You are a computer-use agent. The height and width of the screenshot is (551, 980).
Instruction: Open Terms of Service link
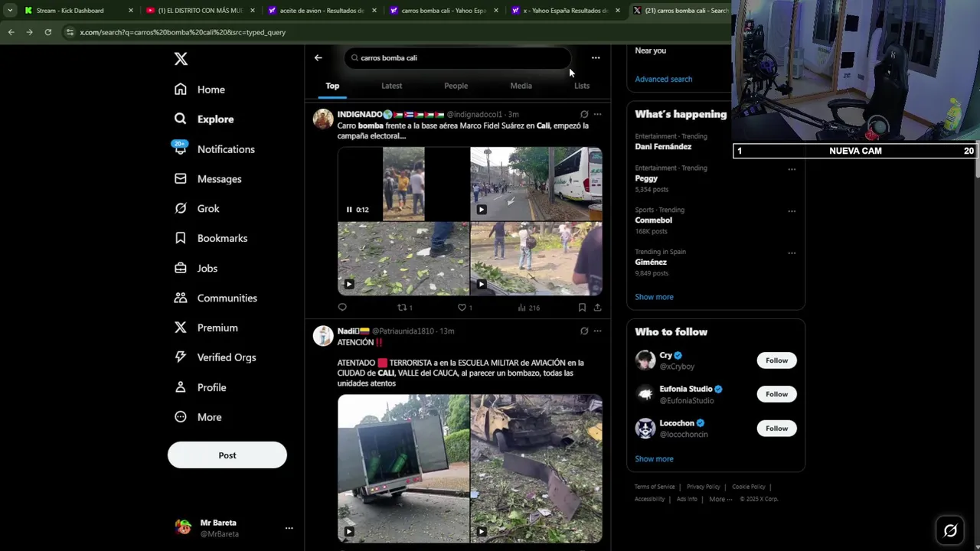pyautogui.click(x=655, y=487)
